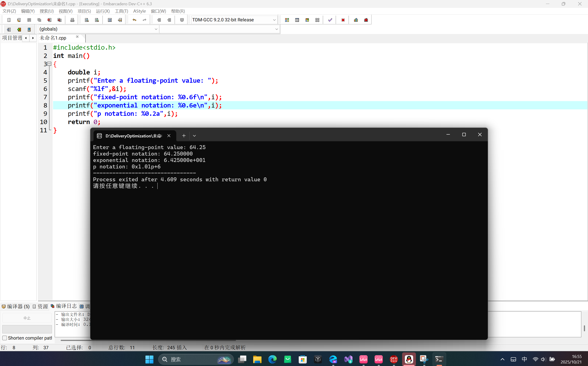Open Dev-C++ icon in the taskbar
588x366 pixels.
click(394, 360)
